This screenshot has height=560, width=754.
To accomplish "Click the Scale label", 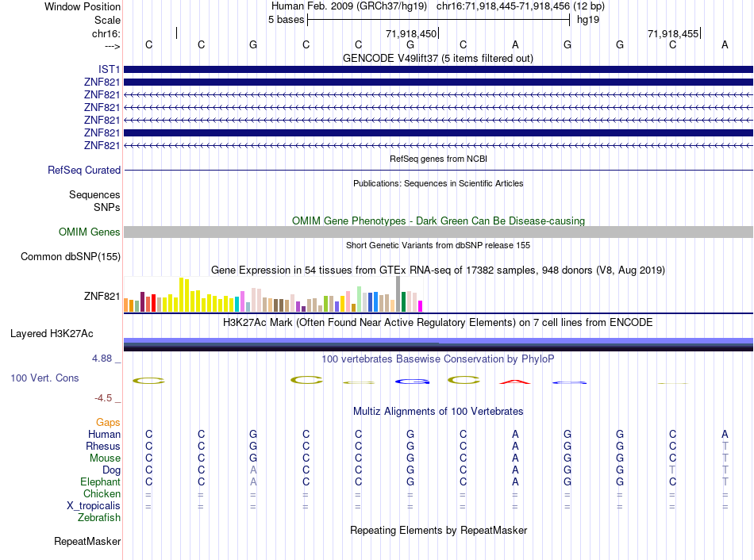I will (107, 20).
